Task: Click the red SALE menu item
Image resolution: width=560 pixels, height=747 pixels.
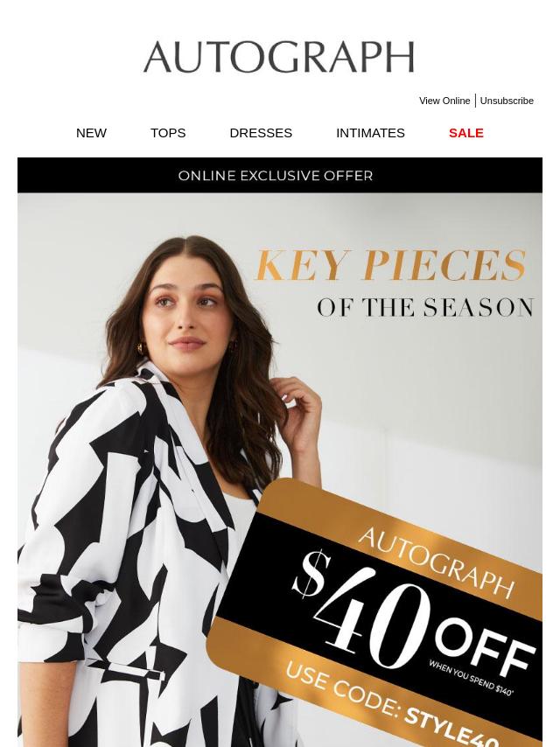Action: [x=466, y=133]
